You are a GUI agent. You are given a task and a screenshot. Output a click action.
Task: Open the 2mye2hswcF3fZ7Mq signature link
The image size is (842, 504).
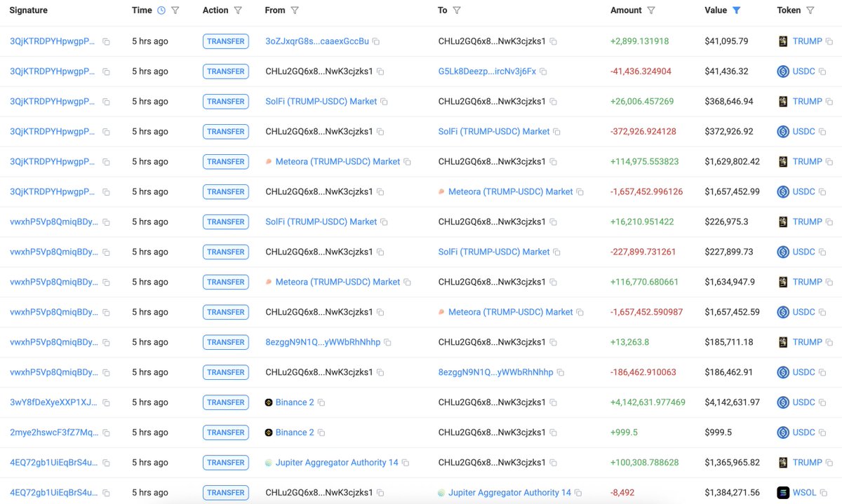click(x=54, y=433)
